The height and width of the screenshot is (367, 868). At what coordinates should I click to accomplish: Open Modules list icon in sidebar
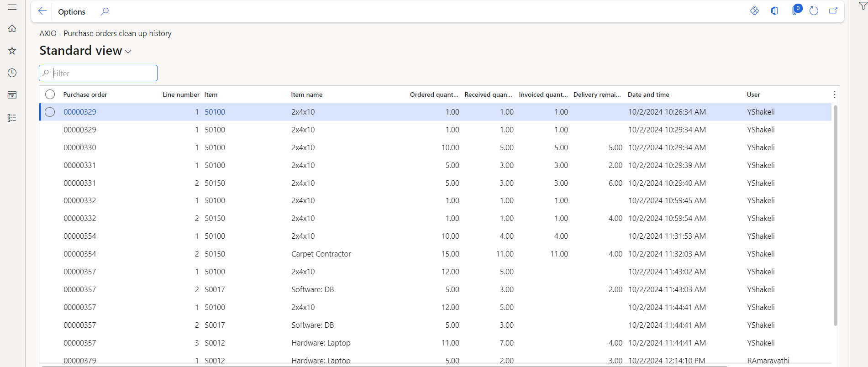pos(12,118)
